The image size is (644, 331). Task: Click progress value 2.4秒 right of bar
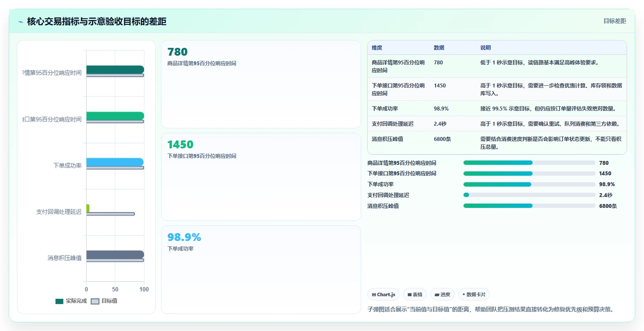pos(606,195)
